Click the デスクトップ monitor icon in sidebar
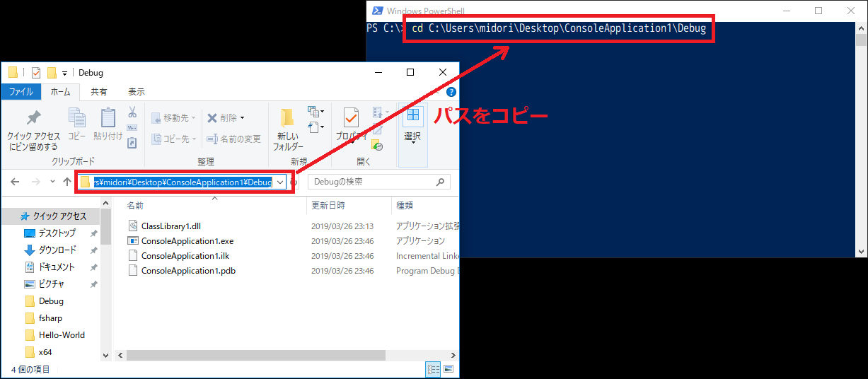 [x=30, y=233]
